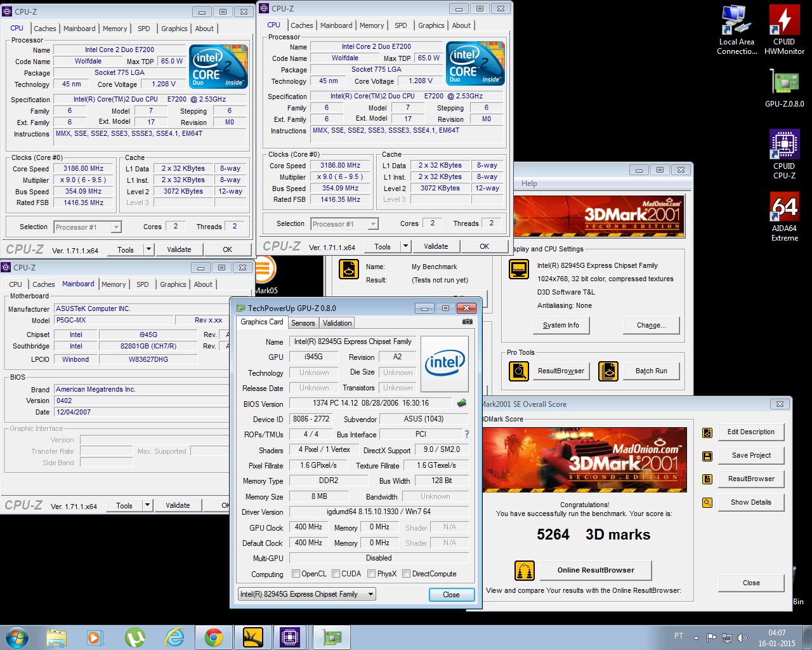The height and width of the screenshot is (650, 812).
Task: Enable the DirectCompute checkbox in GPU-Z
Action: [406, 574]
